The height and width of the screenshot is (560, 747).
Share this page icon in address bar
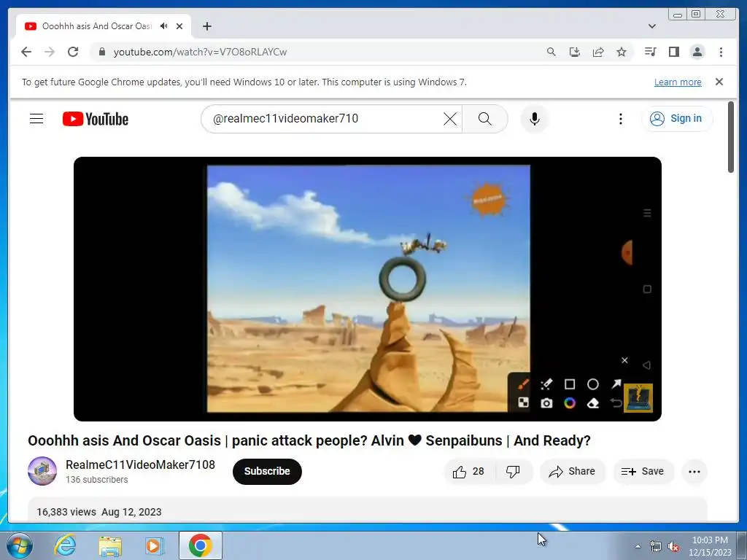click(598, 52)
